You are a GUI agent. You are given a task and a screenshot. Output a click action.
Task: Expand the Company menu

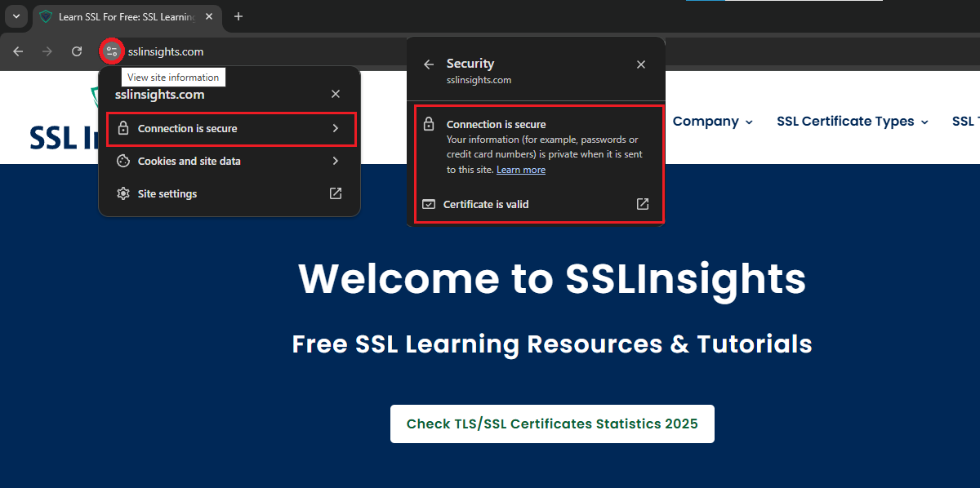[x=711, y=122]
